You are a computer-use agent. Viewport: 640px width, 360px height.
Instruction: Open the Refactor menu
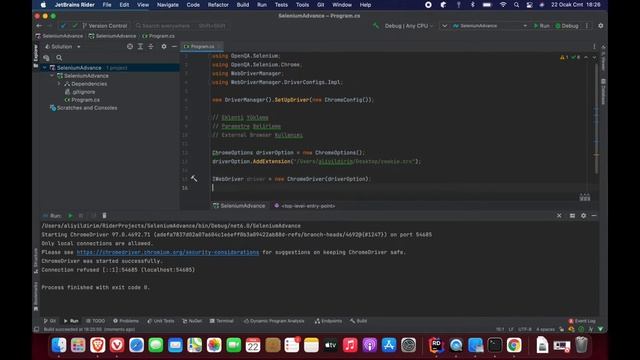[218, 5]
